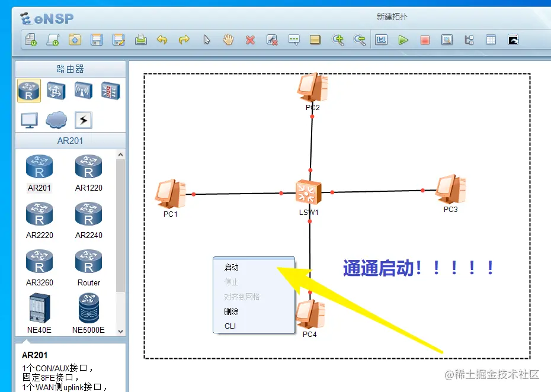Viewport: 551px width, 392px height.
Task: Select the hand pan tool
Action: tap(228, 40)
